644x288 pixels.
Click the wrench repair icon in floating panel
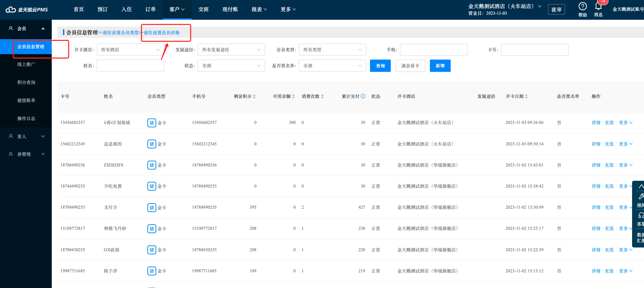(x=641, y=196)
